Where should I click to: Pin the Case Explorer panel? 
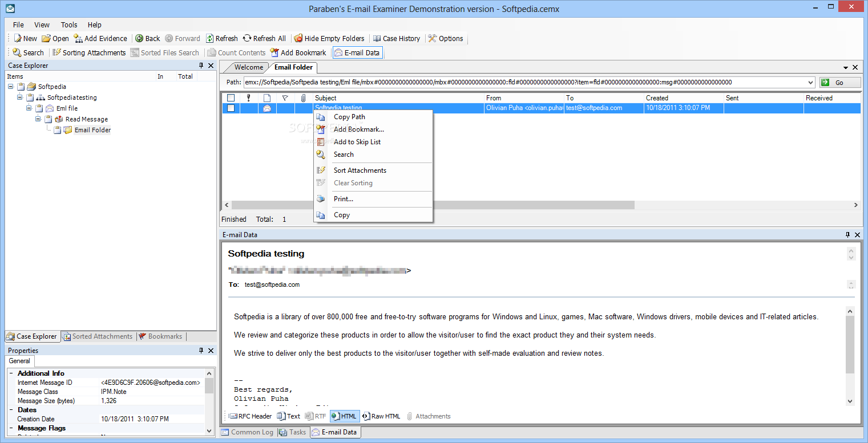[x=201, y=66]
